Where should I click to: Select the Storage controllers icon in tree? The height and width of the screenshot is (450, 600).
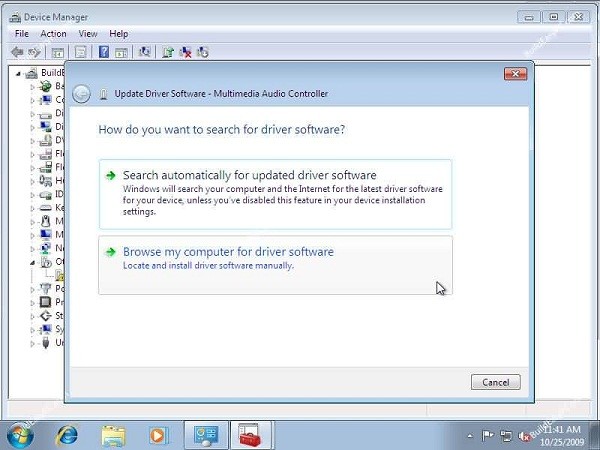point(46,316)
